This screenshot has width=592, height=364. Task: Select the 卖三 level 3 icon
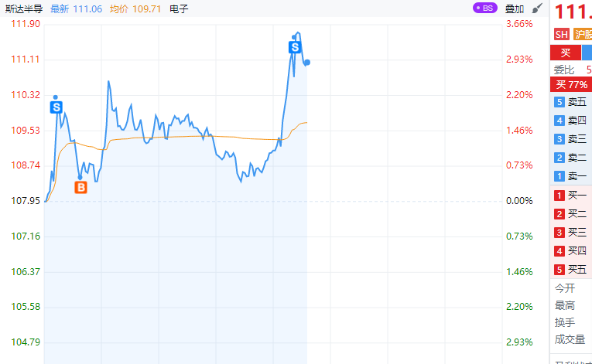point(559,139)
